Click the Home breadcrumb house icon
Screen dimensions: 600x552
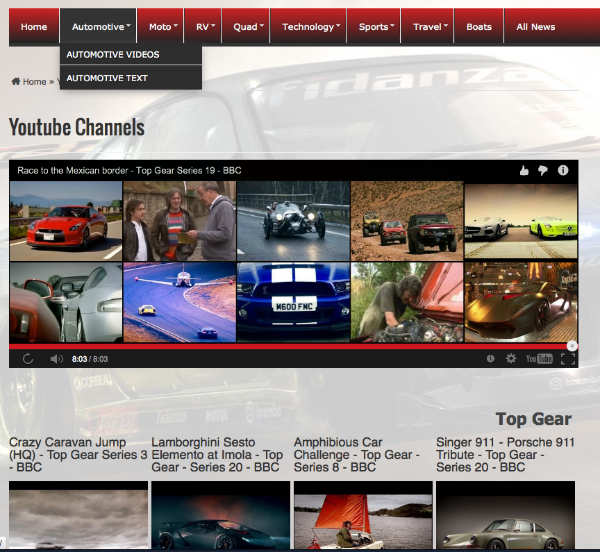click(16, 81)
